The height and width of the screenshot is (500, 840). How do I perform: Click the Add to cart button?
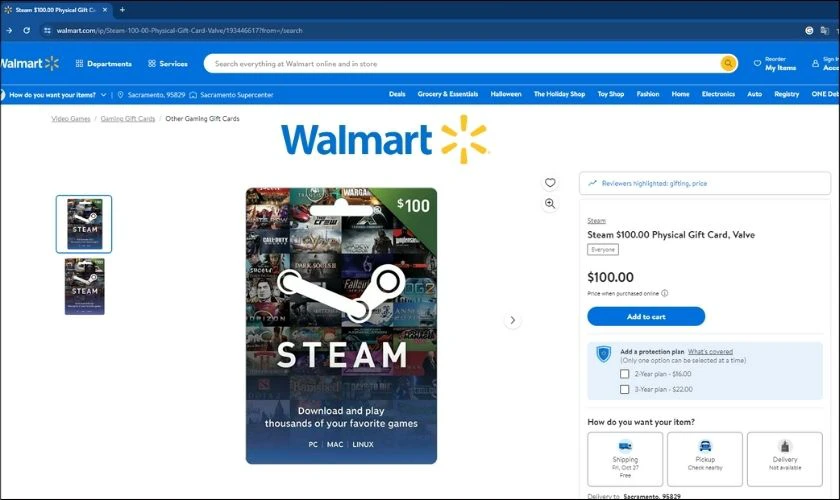pos(646,316)
